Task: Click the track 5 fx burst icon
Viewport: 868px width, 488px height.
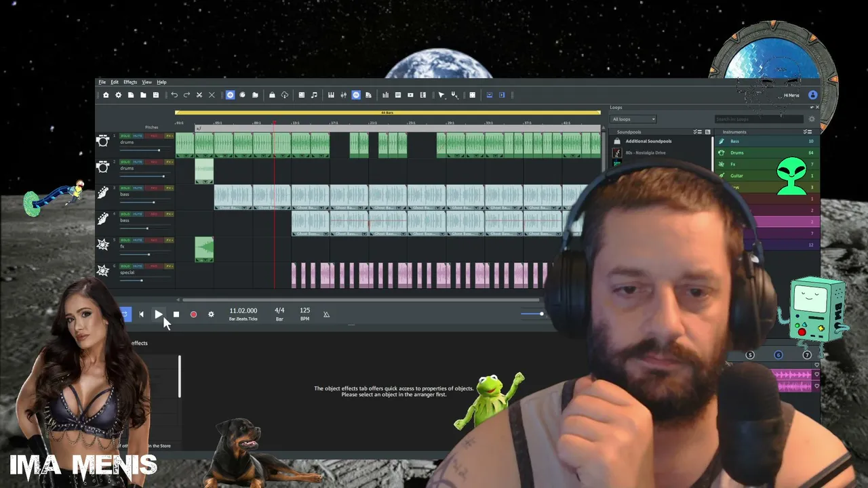Action: (x=102, y=245)
